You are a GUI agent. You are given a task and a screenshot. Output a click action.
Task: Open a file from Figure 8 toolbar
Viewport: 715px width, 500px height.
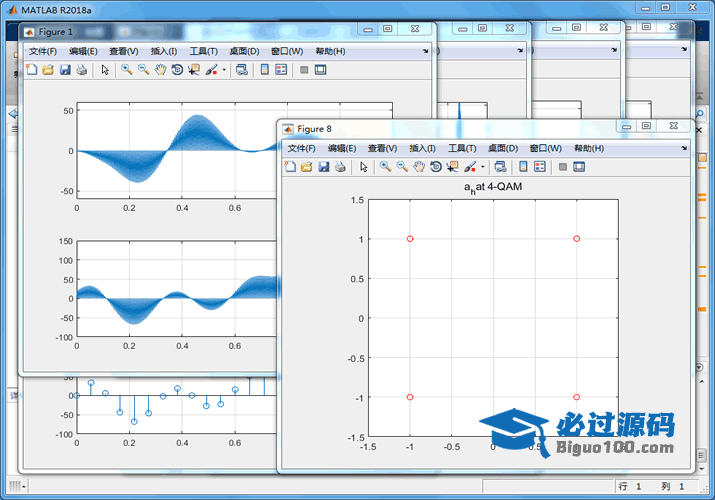307,166
